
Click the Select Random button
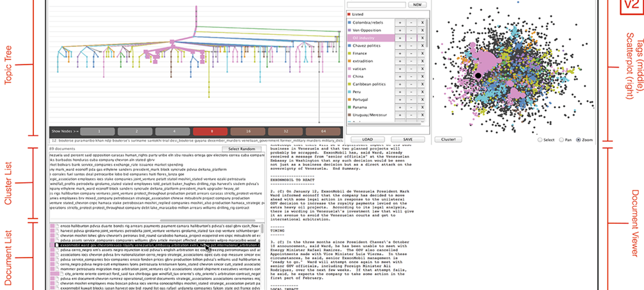[242, 149]
